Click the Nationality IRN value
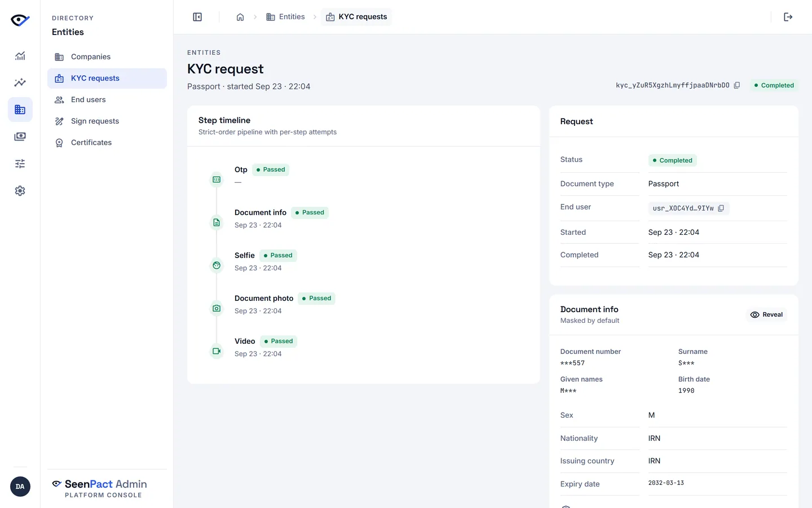Image resolution: width=812 pixels, height=508 pixels. [x=654, y=439]
